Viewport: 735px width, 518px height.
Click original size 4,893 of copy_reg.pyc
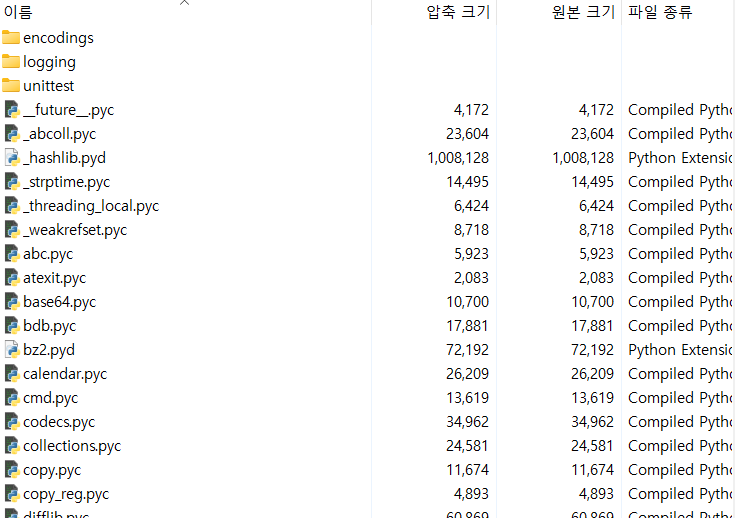point(596,494)
